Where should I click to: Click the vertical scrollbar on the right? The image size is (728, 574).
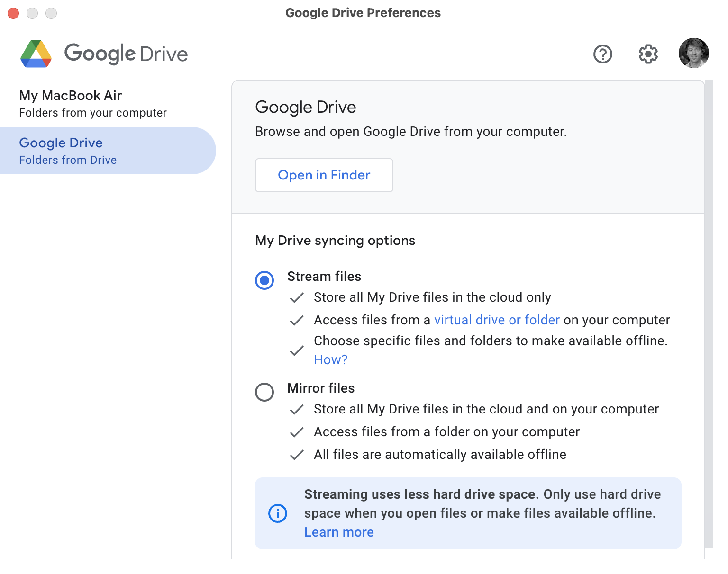coord(709,313)
